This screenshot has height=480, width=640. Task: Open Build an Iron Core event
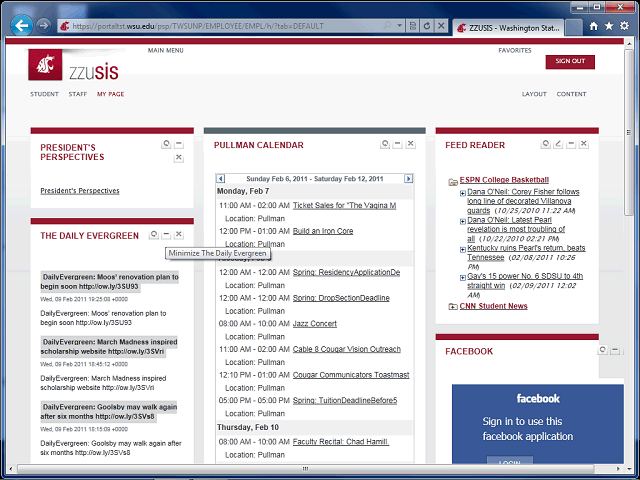click(323, 231)
